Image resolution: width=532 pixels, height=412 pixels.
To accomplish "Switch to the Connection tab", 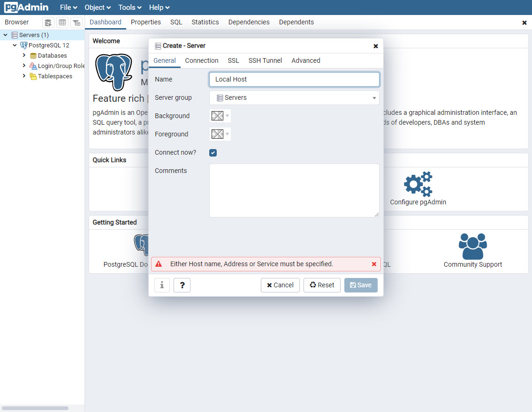I will (201, 60).
